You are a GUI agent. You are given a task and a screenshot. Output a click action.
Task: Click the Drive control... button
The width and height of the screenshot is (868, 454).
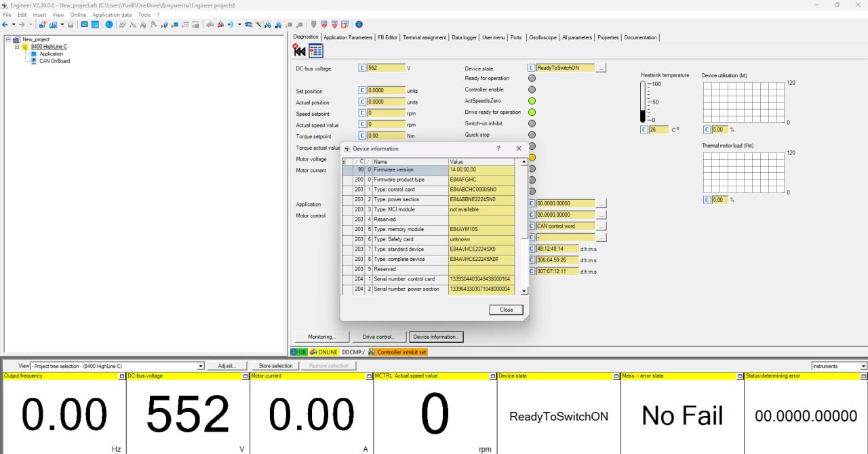pyautogui.click(x=378, y=337)
